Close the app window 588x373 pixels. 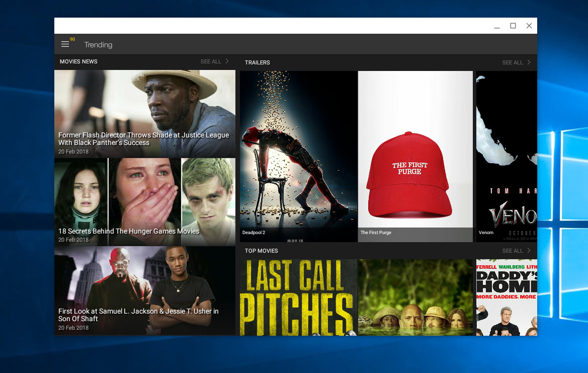point(529,26)
